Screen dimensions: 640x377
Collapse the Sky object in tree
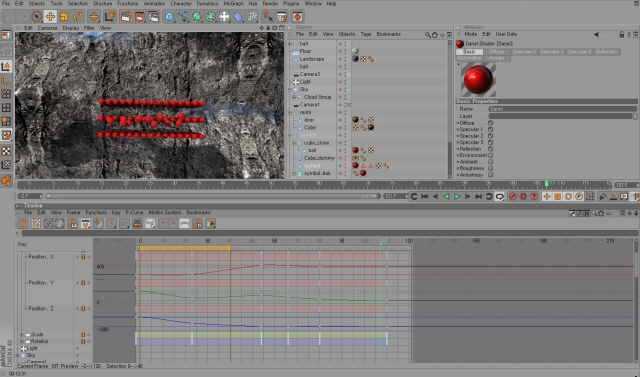click(290, 89)
